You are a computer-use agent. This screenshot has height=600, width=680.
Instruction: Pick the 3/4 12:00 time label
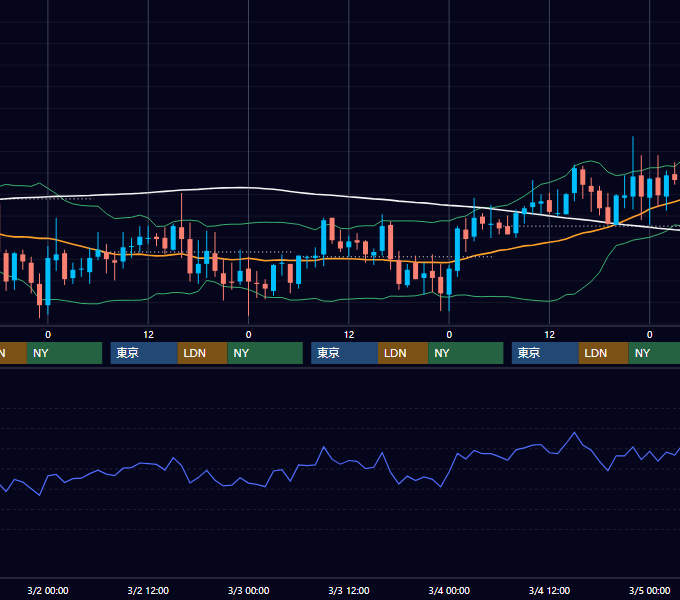coord(549,590)
